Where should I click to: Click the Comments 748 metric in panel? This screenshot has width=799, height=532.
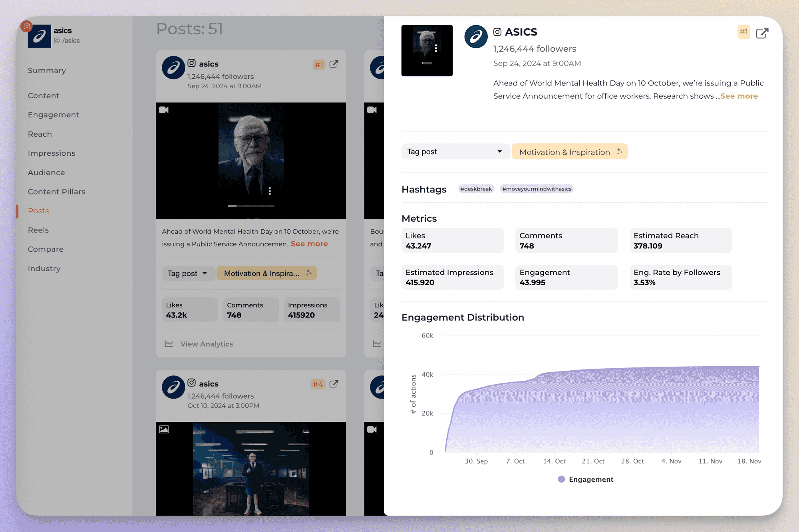pos(566,240)
